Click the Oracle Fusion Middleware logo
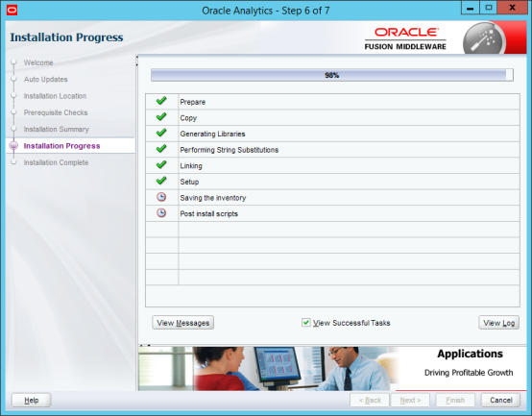The image size is (532, 416). [405, 39]
